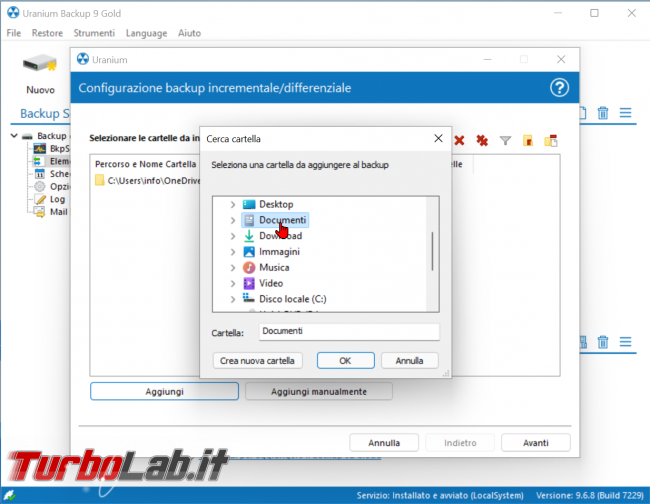Screen dimensions: 650x504
Task: Click the remove all items red icon
Action: (x=482, y=141)
